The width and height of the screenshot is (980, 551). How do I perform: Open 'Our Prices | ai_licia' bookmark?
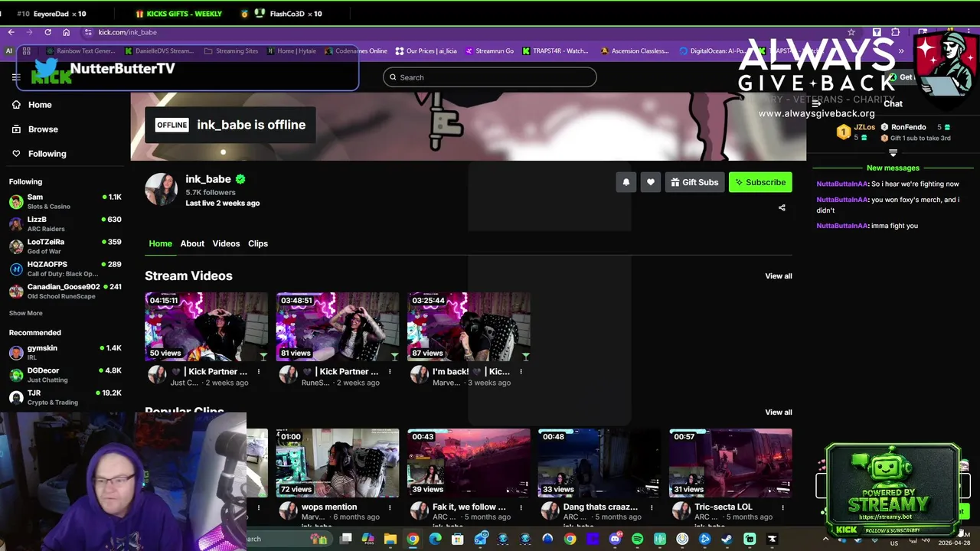(x=426, y=51)
